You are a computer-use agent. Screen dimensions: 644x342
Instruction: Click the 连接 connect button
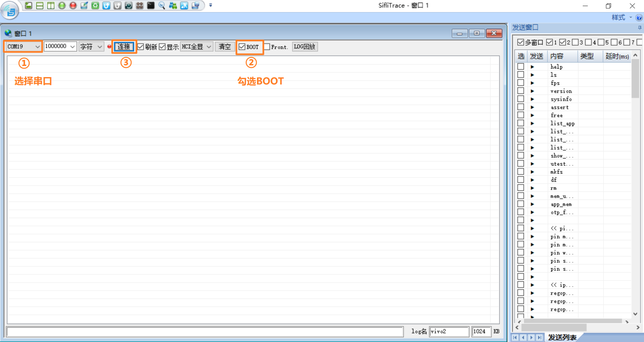(124, 46)
